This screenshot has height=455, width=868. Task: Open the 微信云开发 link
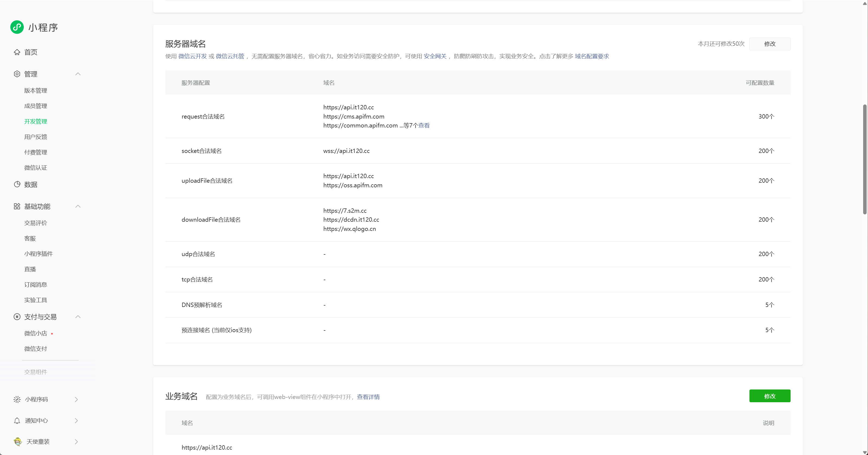tap(192, 56)
